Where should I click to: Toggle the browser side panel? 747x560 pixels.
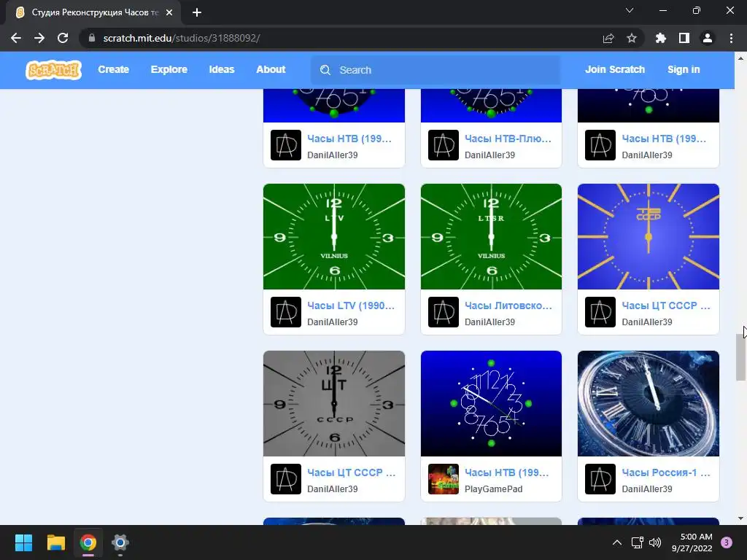684,38
